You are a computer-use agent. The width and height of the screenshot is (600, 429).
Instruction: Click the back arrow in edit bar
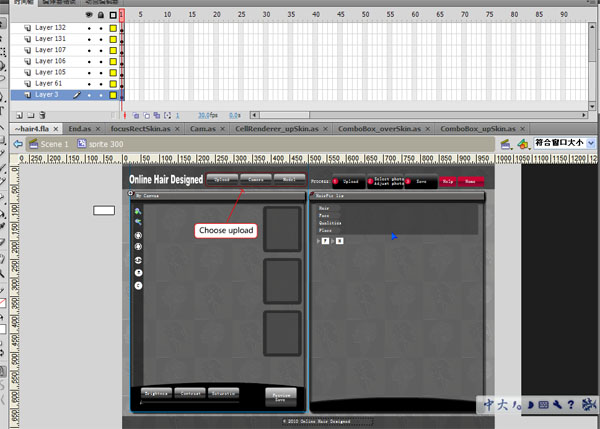(x=18, y=144)
